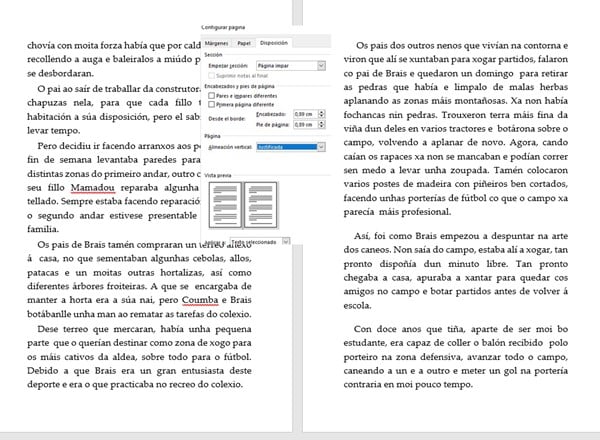Click inside the Pie de página field
The height and width of the screenshot is (440, 600).
click(x=305, y=123)
